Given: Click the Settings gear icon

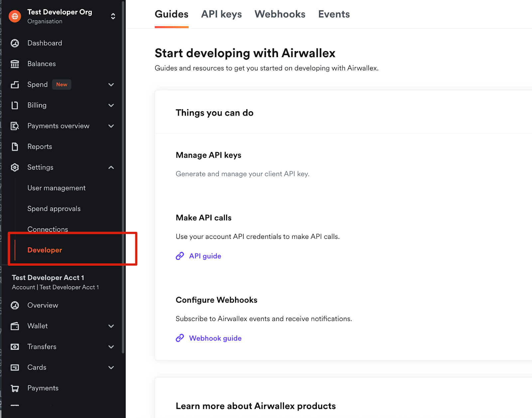Looking at the screenshot, I should click(x=15, y=167).
